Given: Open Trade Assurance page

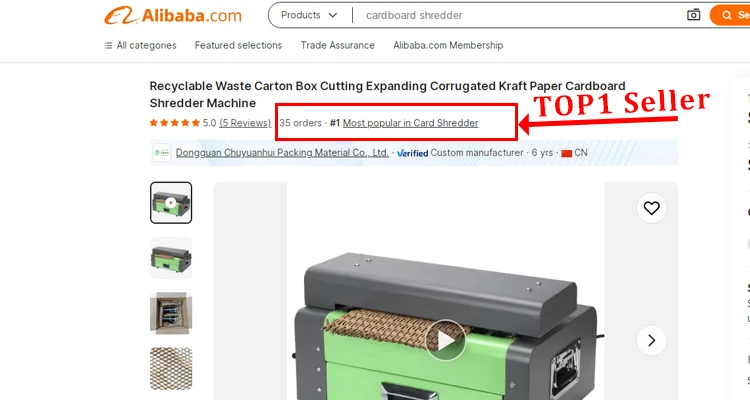Looking at the screenshot, I should pos(338,45).
